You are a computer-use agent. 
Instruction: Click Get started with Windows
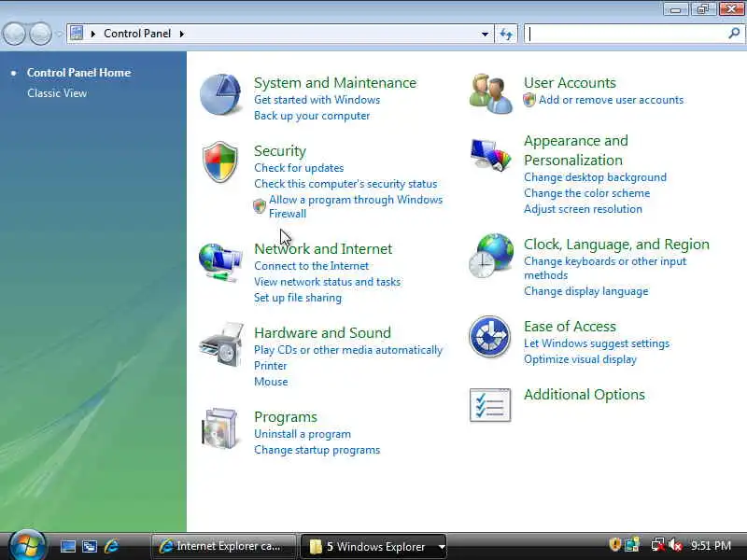click(x=317, y=100)
